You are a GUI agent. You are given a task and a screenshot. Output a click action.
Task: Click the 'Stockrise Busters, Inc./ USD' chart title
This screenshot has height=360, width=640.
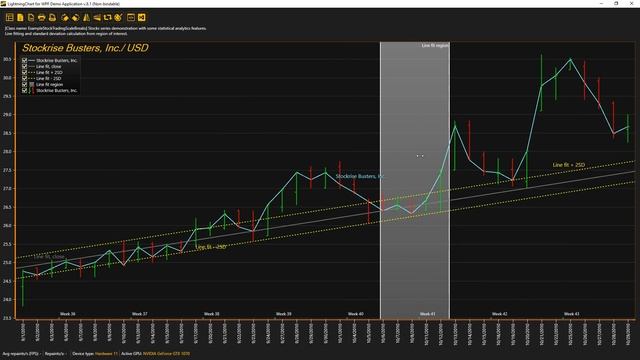[85, 48]
